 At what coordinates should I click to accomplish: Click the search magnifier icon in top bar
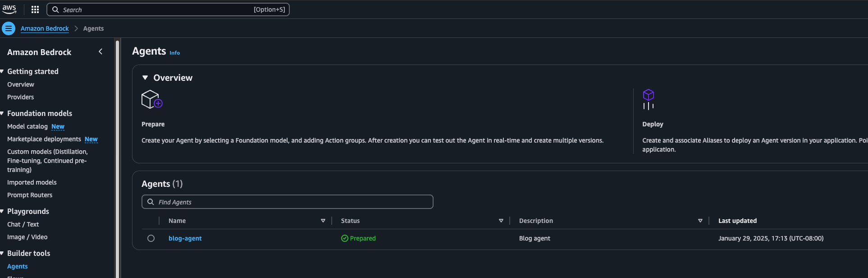coord(55,9)
